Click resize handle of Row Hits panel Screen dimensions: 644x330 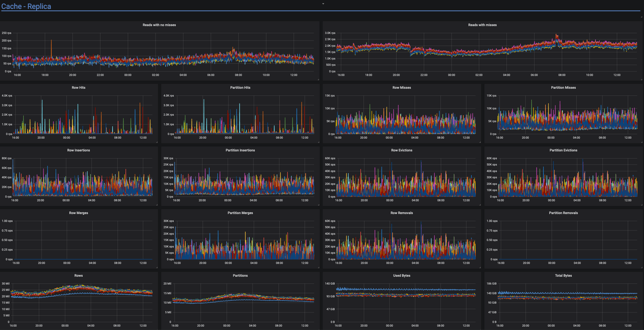coord(157,142)
